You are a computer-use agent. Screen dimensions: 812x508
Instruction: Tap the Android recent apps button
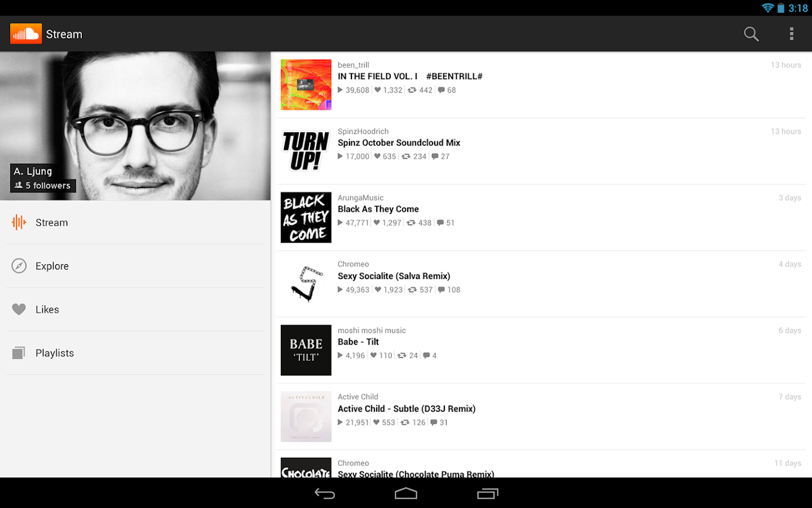pos(487,493)
